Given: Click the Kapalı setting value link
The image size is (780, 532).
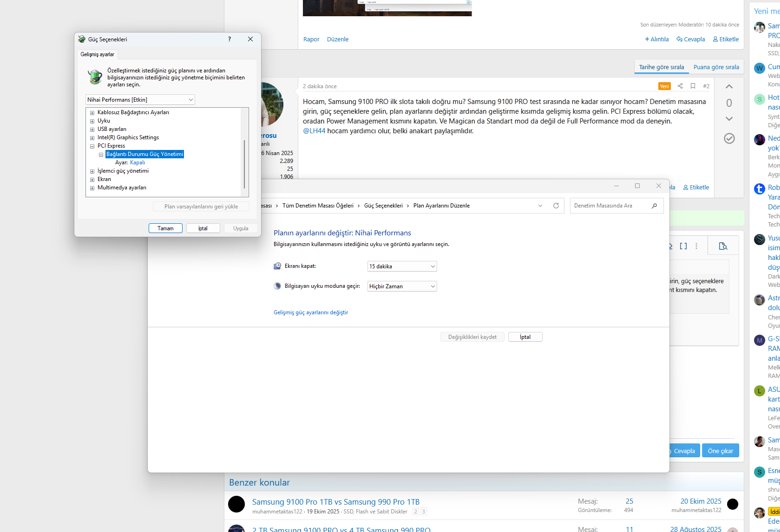Looking at the screenshot, I should coord(138,162).
